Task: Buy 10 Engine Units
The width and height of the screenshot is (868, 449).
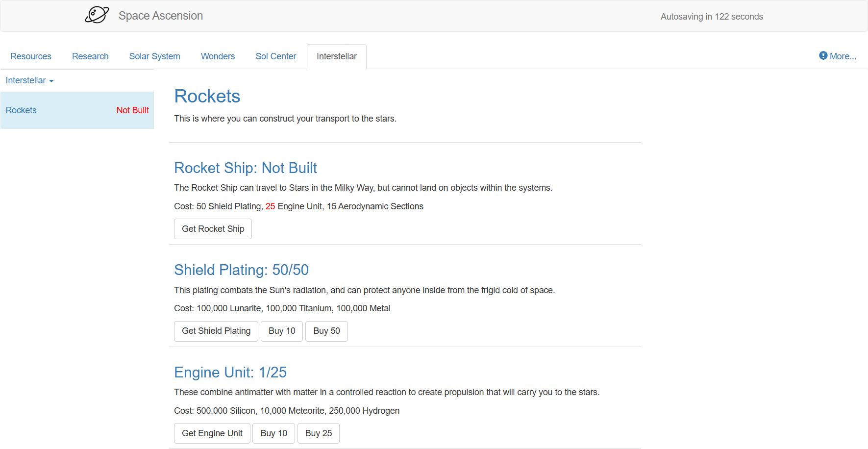Action: point(273,433)
